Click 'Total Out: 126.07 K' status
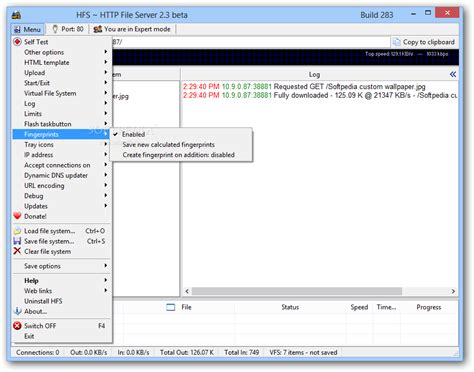The height and width of the screenshot is (372, 474). 186,352
